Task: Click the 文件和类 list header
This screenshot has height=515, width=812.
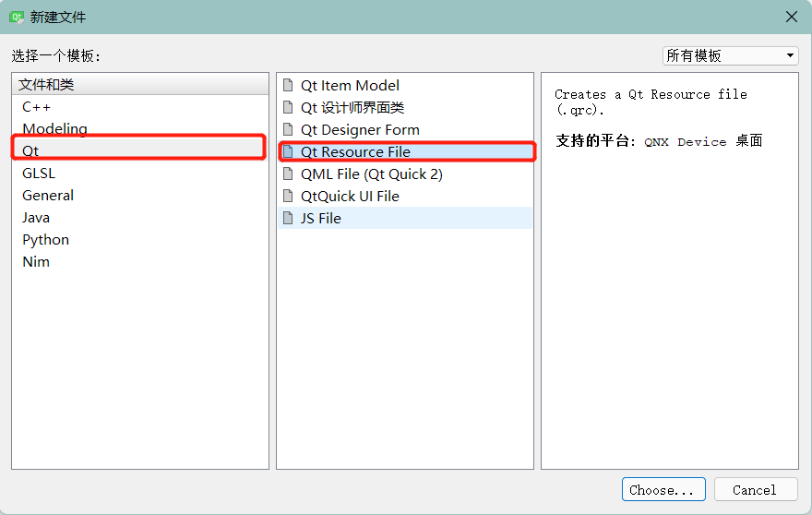Action: pyautogui.click(x=140, y=84)
